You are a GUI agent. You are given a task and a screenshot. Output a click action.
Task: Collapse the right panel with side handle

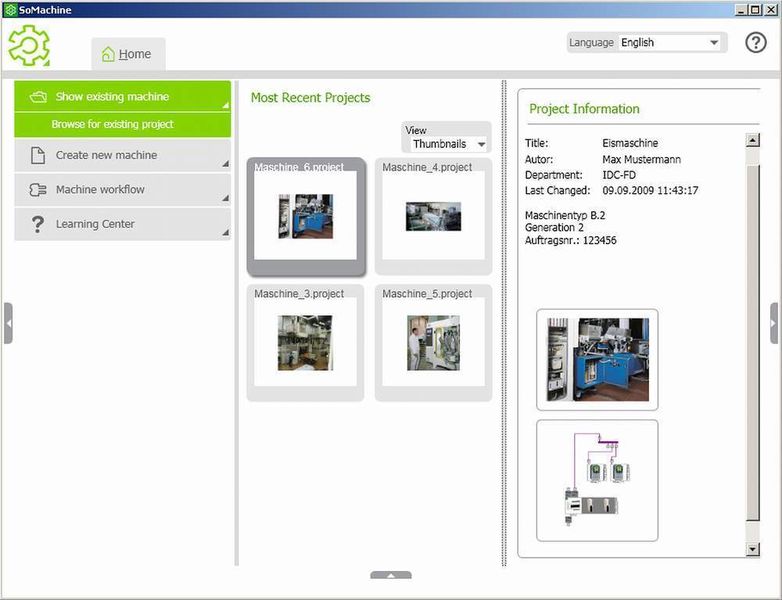pos(774,323)
